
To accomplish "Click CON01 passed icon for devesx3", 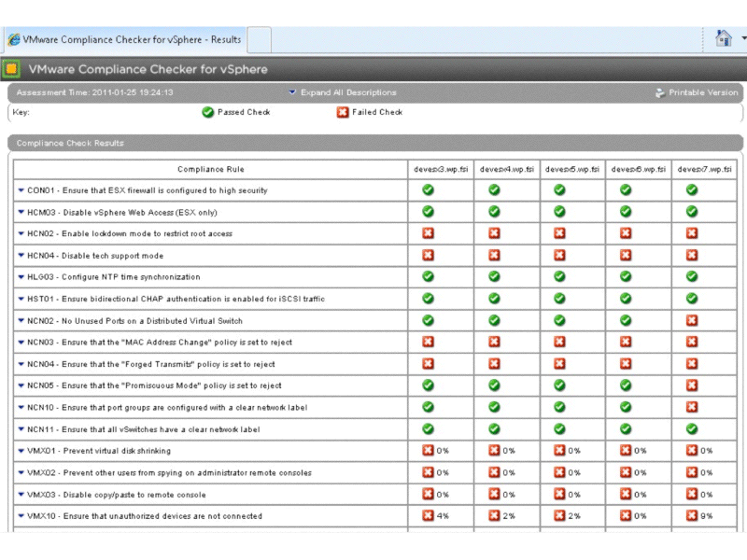I will [429, 190].
